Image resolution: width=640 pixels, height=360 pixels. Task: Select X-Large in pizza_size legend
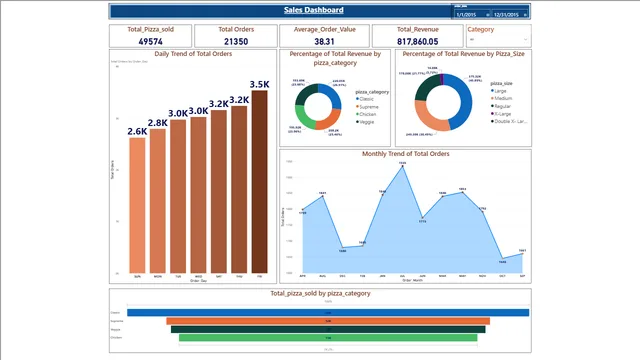[501, 114]
